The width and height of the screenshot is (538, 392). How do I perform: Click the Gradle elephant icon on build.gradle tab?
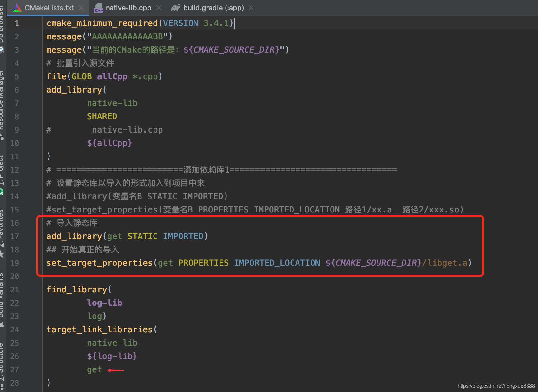(175, 8)
